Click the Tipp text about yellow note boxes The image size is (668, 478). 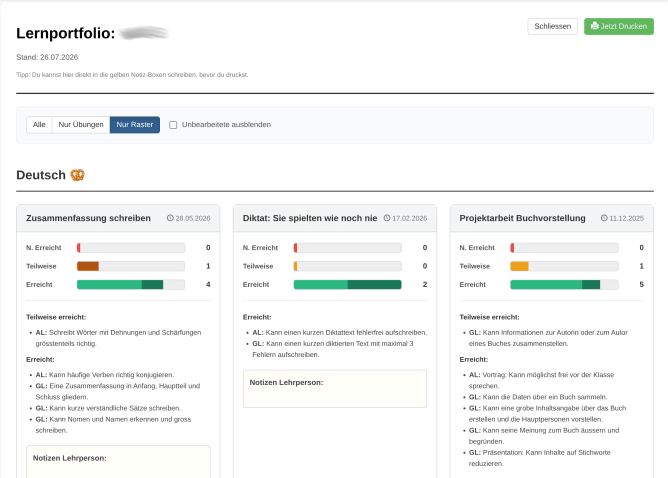(x=132, y=75)
